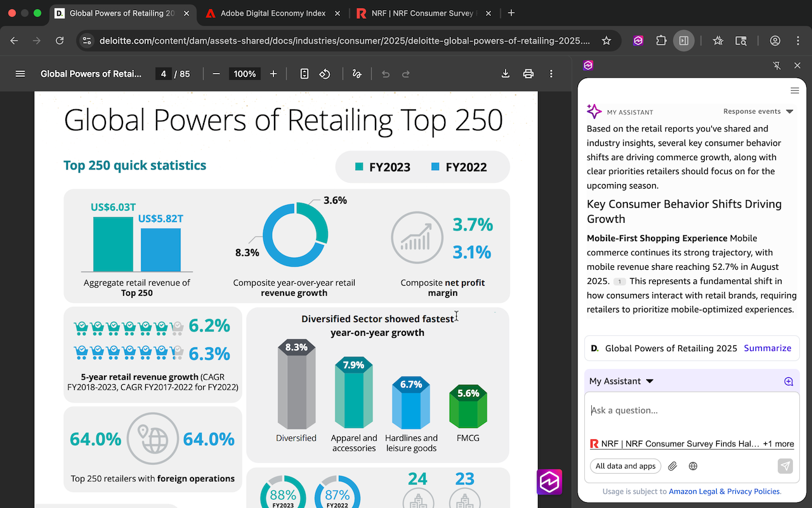
Task: Attach a file with paperclip icon
Action: pyautogui.click(x=673, y=466)
